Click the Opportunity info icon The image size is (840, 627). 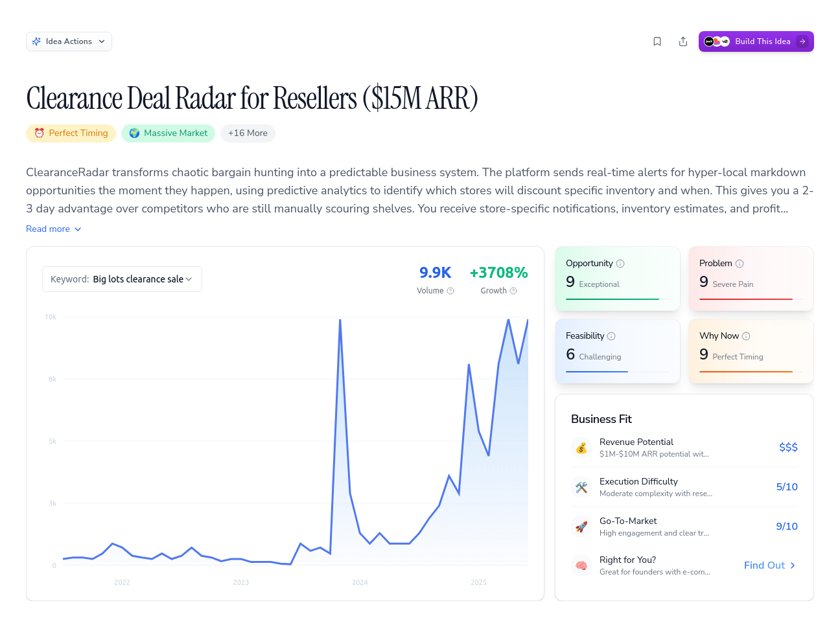[x=620, y=264]
